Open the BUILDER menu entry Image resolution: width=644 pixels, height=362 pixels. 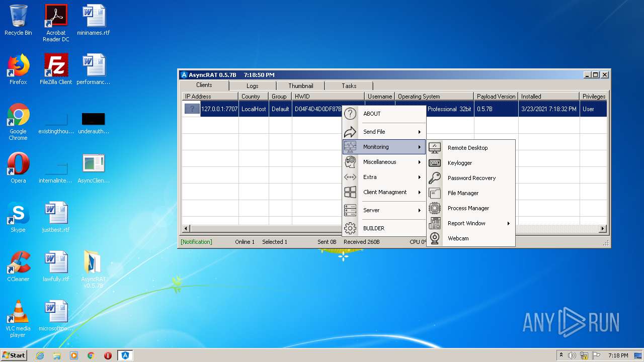click(x=384, y=228)
